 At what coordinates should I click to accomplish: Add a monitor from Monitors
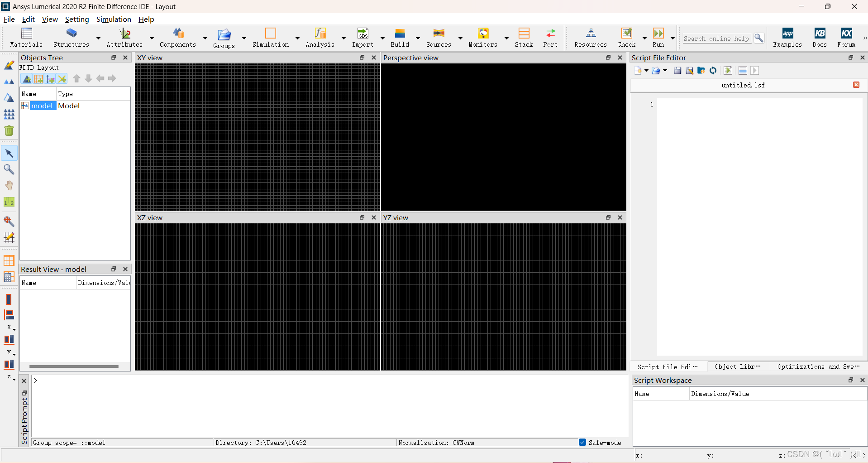point(483,37)
